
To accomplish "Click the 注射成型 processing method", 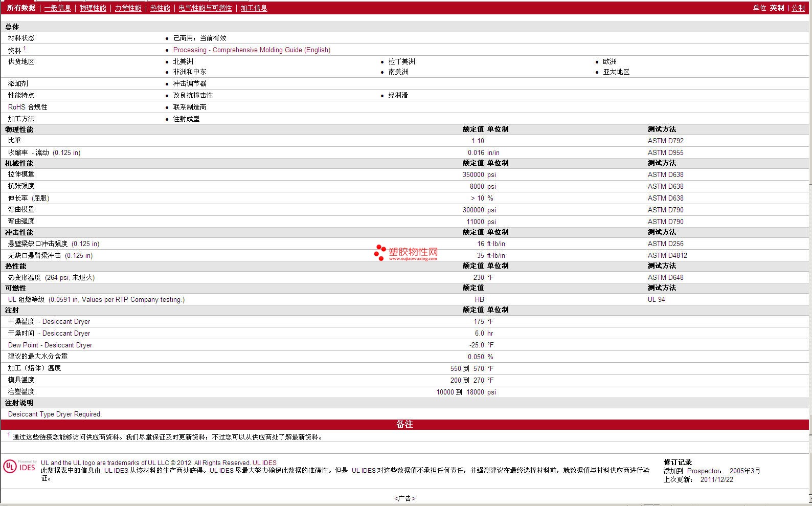I will [x=186, y=119].
